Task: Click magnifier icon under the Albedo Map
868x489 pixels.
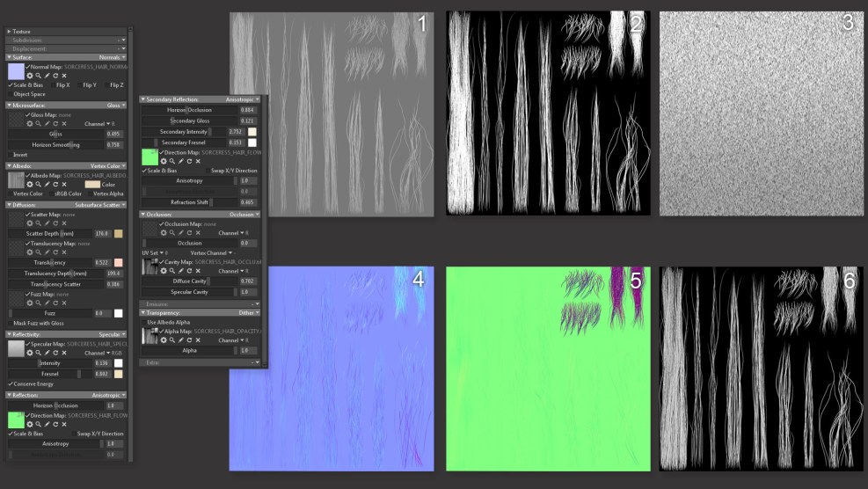Action: click(x=38, y=184)
